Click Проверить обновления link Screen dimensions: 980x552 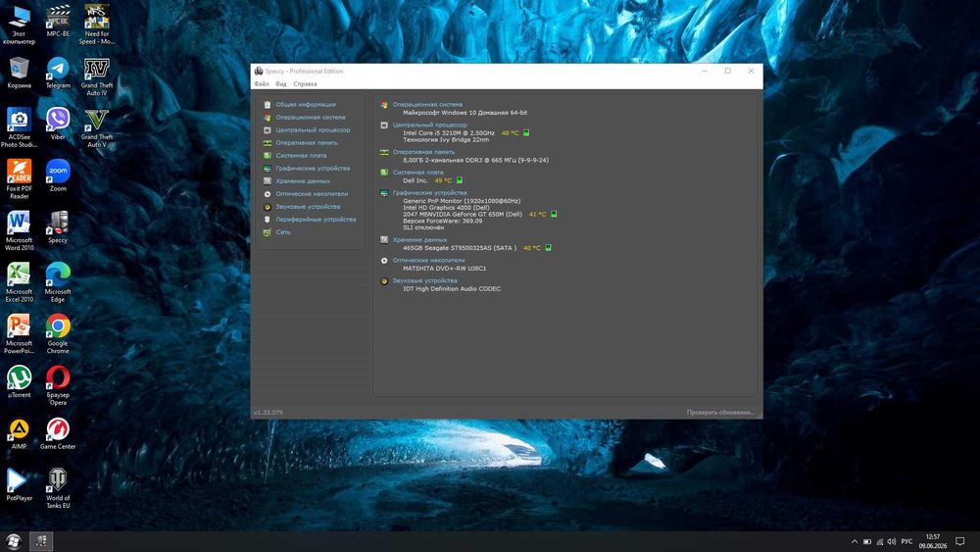tap(720, 413)
